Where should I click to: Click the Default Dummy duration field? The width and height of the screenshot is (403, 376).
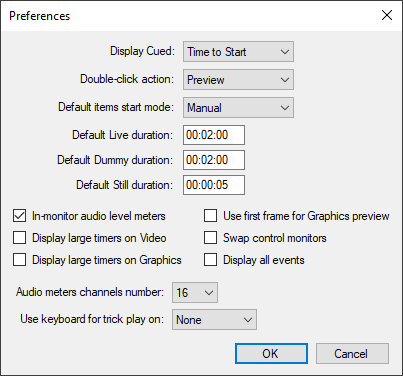[x=214, y=160]
